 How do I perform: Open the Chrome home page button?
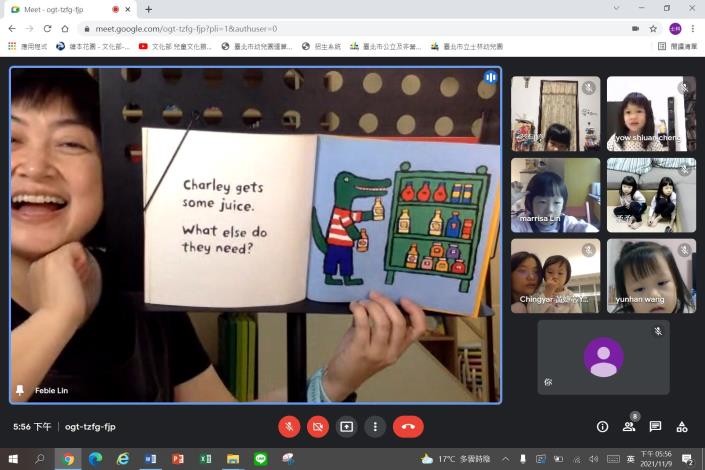(65, 29)
